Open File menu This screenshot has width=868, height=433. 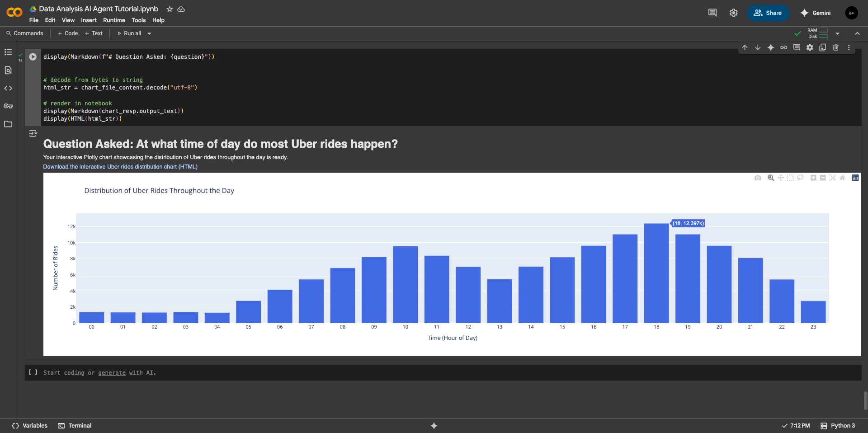pos(34,20)
